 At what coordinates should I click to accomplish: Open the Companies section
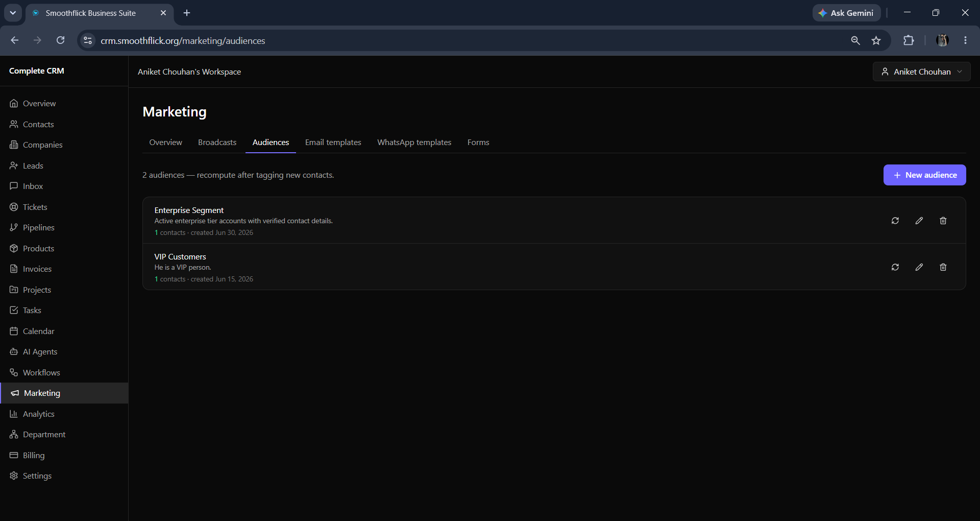(64, 145)
